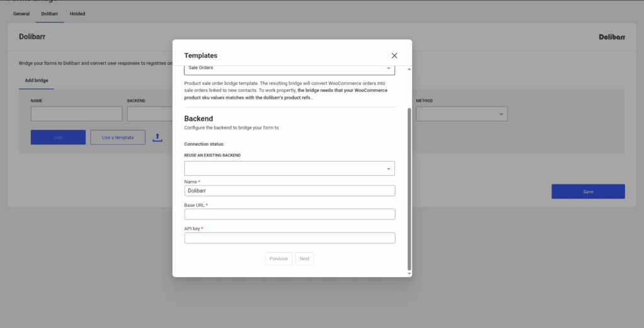Click the Templates dialog vertical scrollbar
Image resolution: width=644 pixels, height=328 pixels.
pyautogui.click(x=409, y=189)
